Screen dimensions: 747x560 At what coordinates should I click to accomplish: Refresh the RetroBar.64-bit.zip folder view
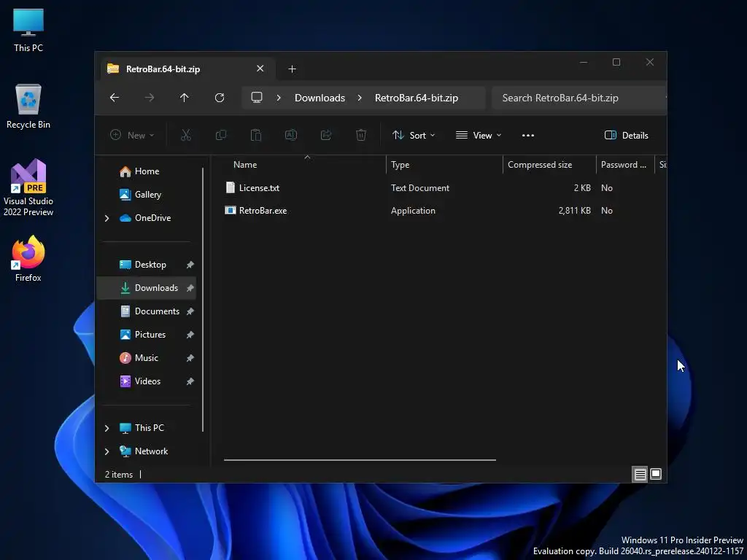tap(220, 98)
